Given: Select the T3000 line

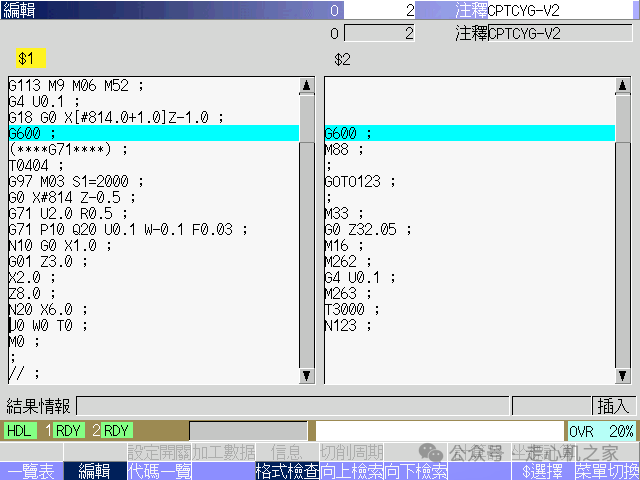Looking at the screenshot, I should [470, 309].
